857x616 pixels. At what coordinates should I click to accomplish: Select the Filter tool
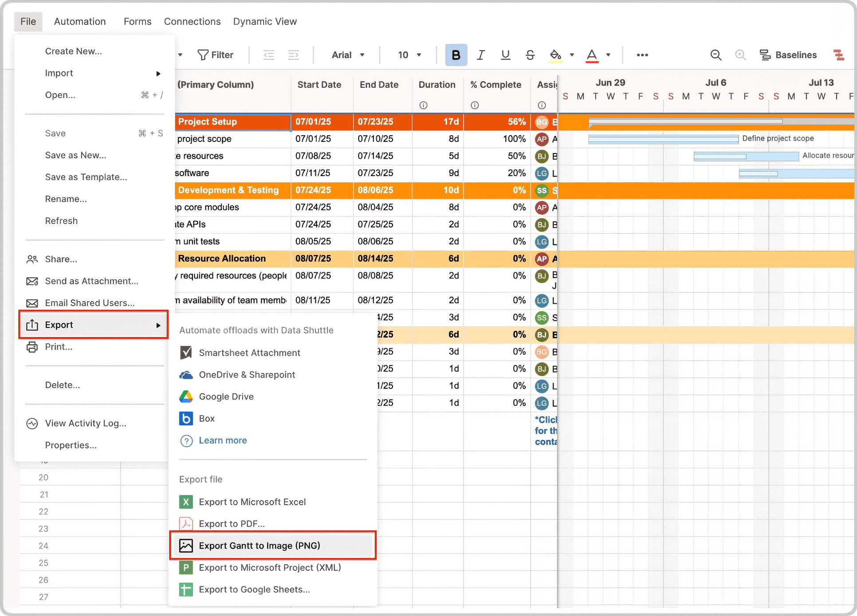pos(216,55)
